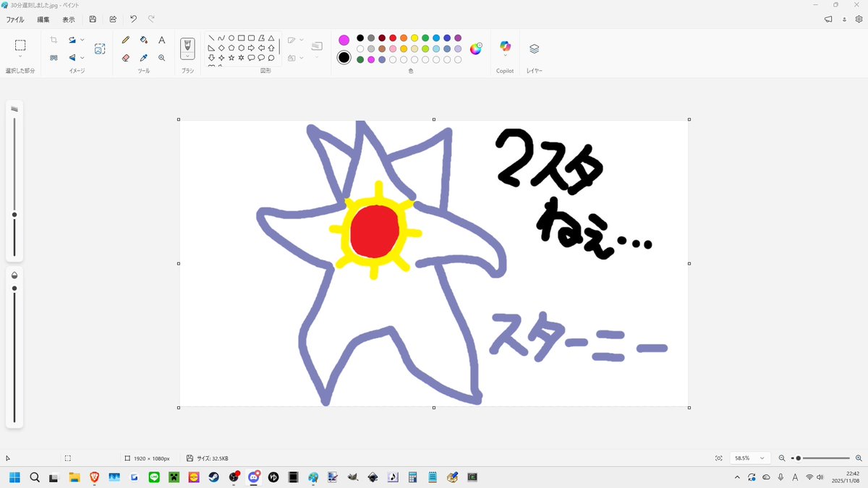Select the Text tool
The height and width of the screenshot is (488, 868).
click(162, 40)
